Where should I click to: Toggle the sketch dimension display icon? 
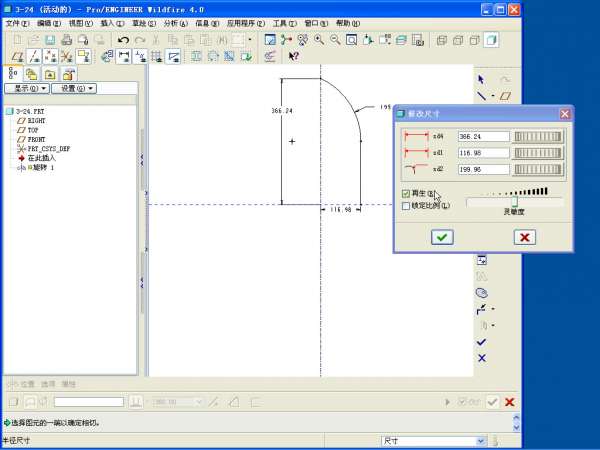(x=124, y=57)
